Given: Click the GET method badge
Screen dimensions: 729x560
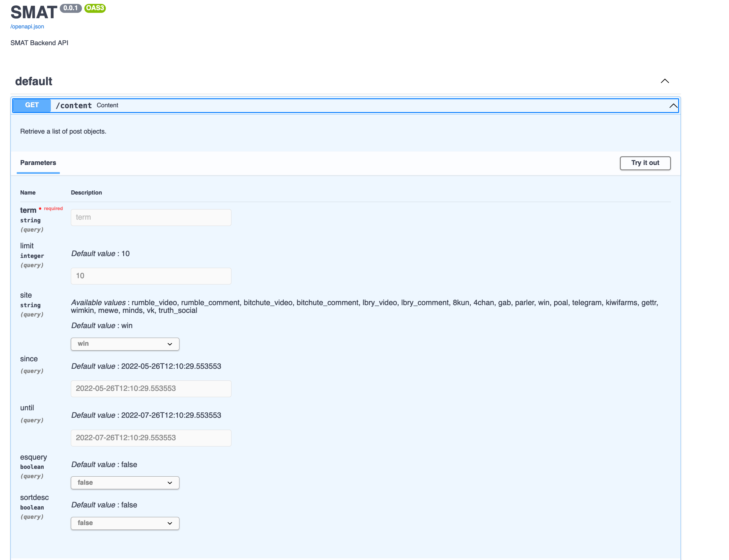Looking at the screenshot, I should [31, 105].
